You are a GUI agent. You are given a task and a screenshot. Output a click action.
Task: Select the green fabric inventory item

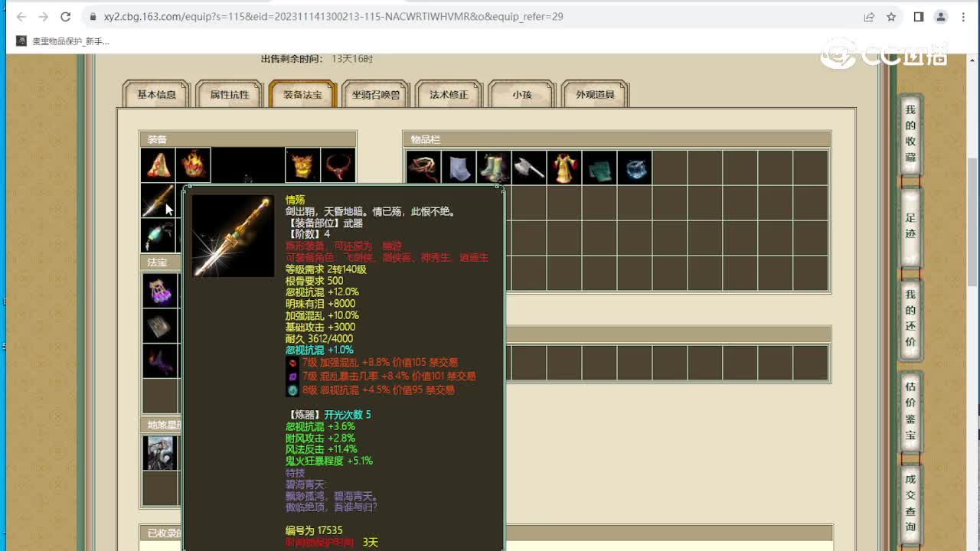599,168
